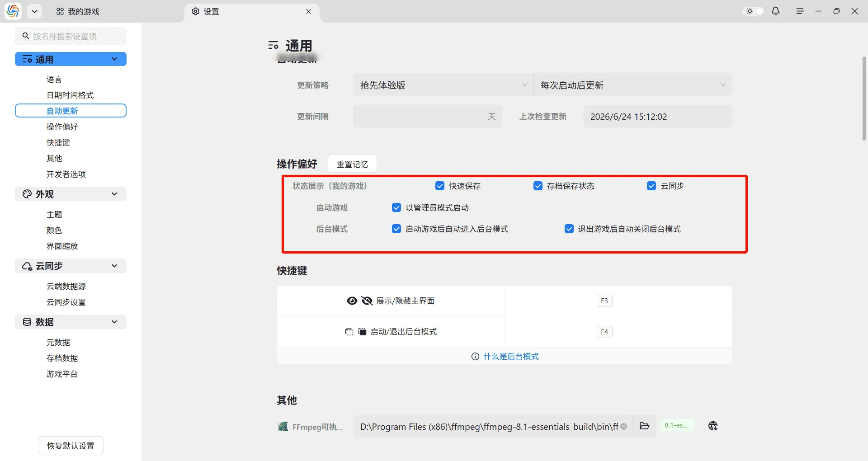
Task: Select 自动更新 in the sidebar
Action: point(71,111)
